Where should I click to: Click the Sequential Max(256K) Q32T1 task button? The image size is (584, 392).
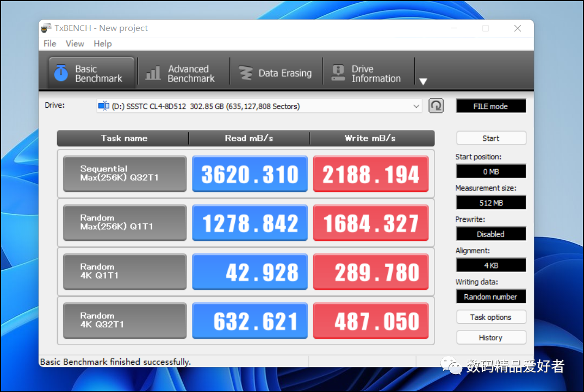point(125,173)
